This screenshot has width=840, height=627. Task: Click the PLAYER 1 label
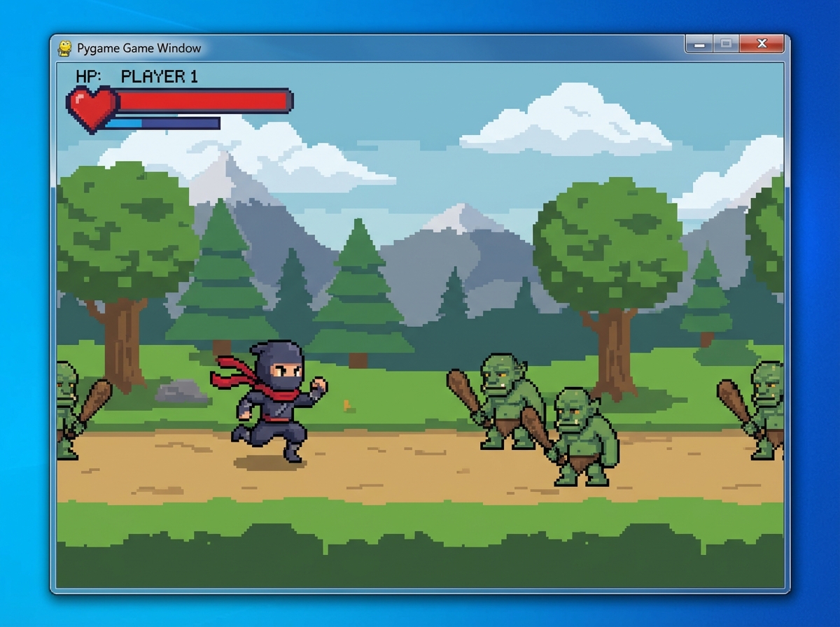tap(160, 76)
